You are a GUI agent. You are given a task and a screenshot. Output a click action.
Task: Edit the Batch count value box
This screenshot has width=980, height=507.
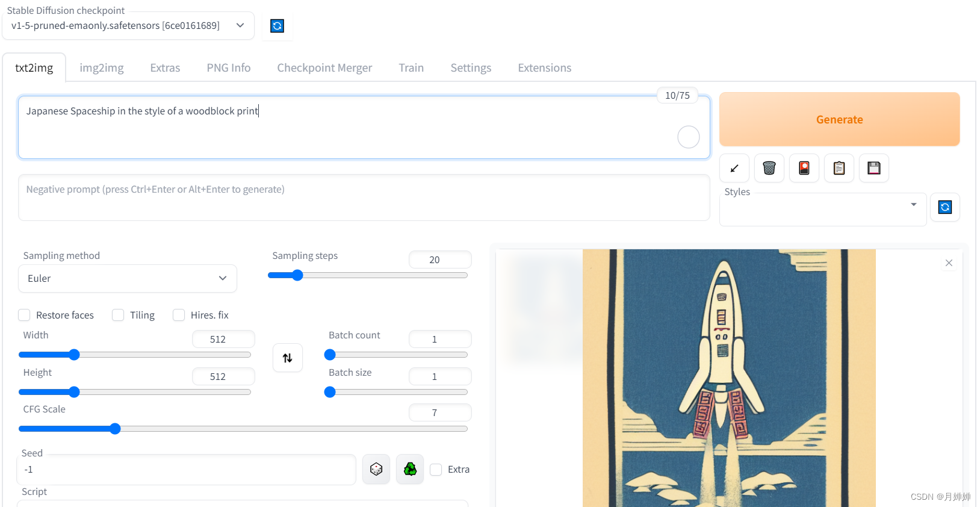(440, 339)
